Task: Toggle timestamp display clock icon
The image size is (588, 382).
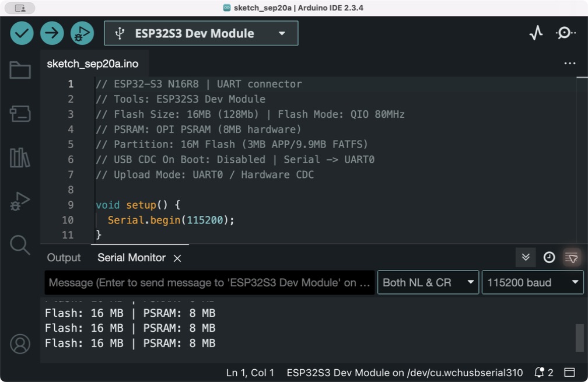Action: pos(549,257)
